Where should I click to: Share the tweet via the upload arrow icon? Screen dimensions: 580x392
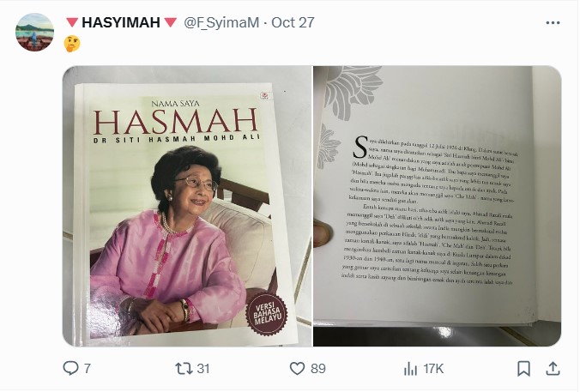(x=553, y=368)
